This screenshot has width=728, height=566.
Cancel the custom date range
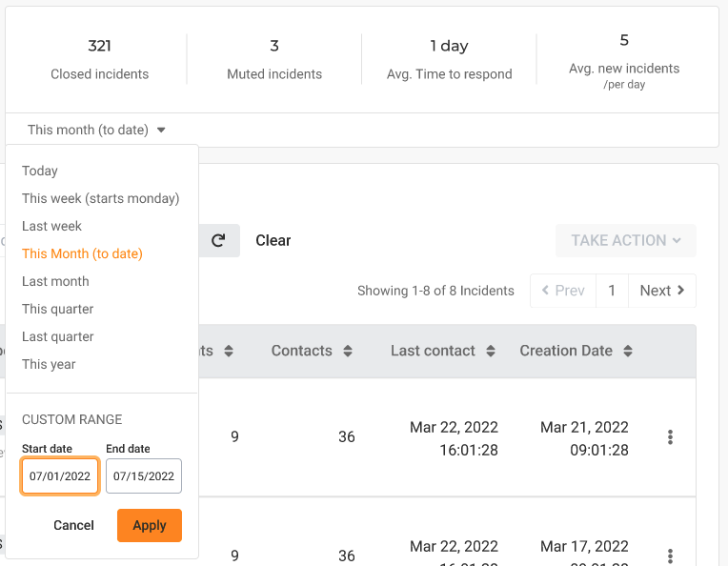click(x=73, y=526)
